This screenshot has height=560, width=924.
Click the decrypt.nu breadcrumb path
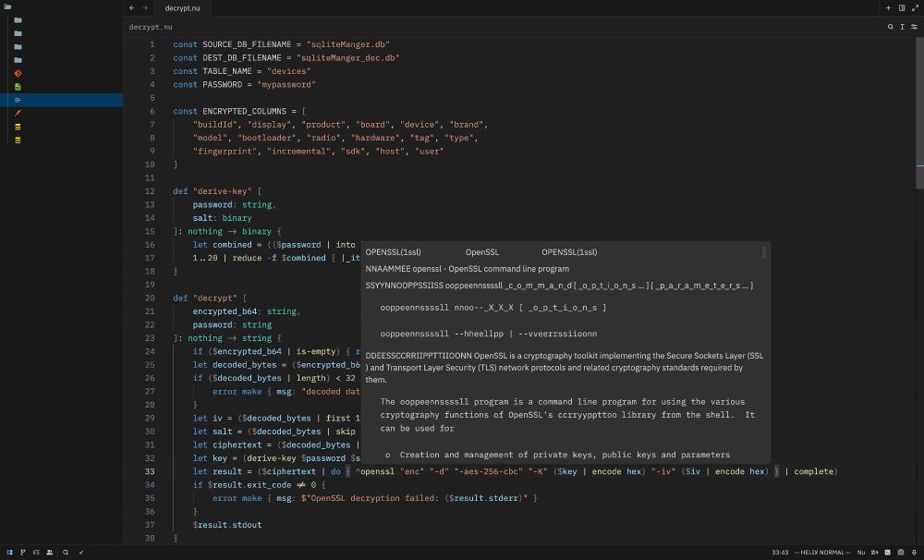pyautogui.click(x=151, y=27)
